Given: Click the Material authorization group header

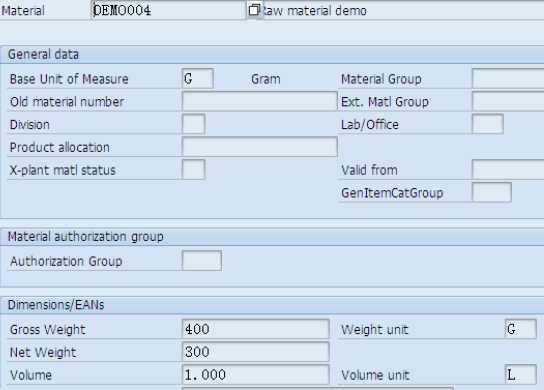Looking at the screenshot, I should pos(86,237).
